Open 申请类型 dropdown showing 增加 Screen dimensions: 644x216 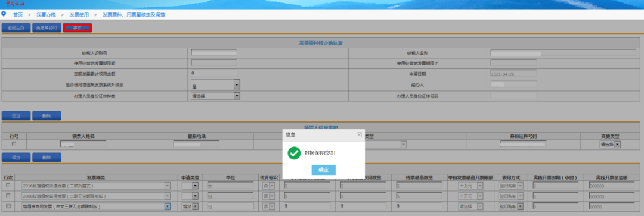[190, 206]
